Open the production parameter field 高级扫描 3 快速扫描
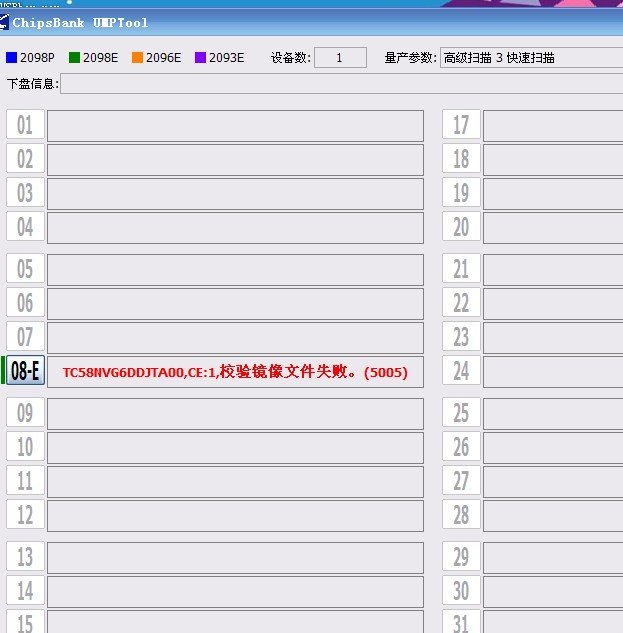This screenshot has width=623, height=633. tap(531, 58)
